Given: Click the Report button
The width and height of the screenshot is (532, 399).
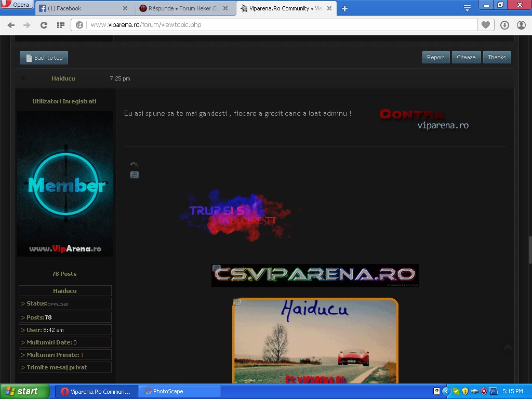Looking at the screenshot, I should [x=436, y=57].
